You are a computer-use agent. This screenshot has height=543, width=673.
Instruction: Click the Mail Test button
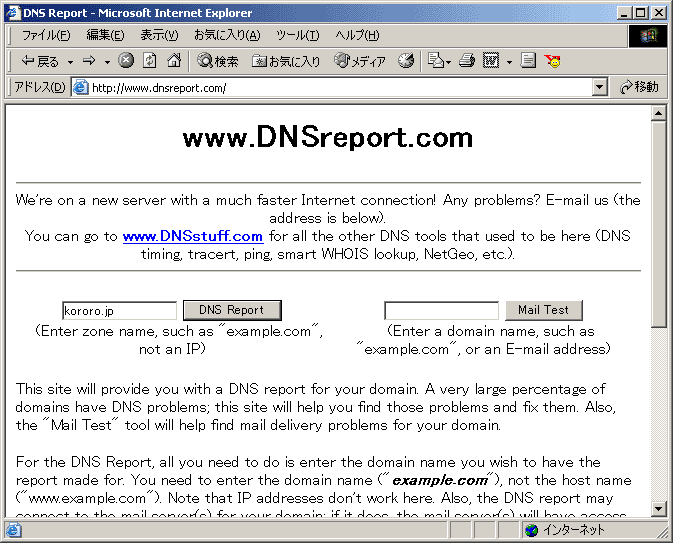click(544, 310)
